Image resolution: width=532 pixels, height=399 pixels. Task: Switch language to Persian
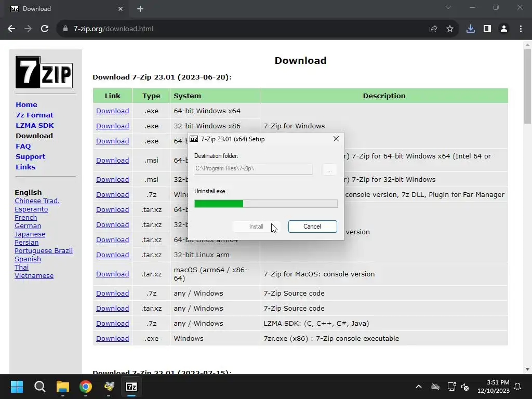click(26, 242)
